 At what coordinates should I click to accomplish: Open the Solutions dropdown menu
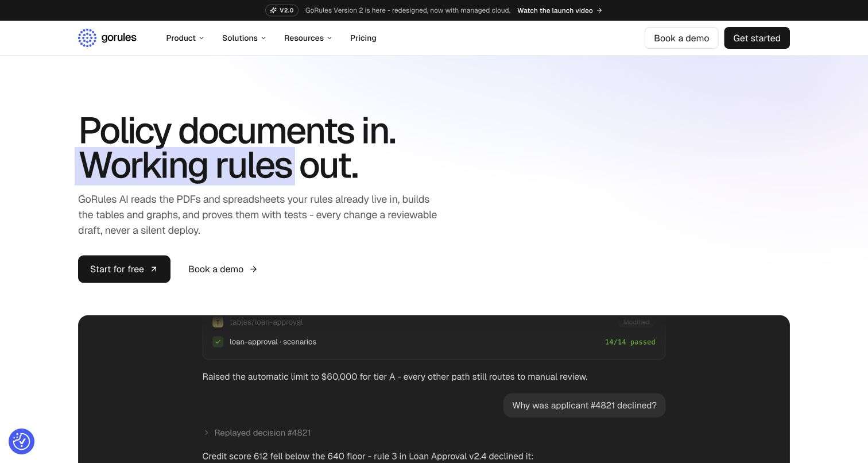click(x=244, y=38)
